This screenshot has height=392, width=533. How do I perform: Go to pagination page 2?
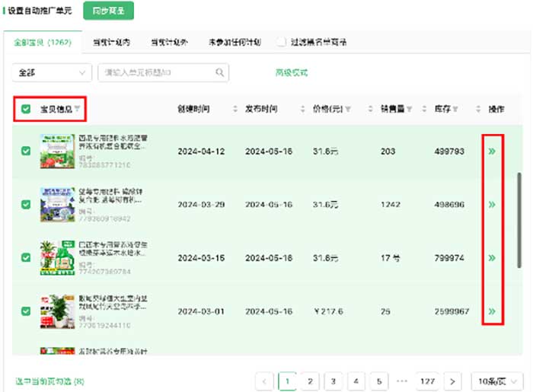310,381
